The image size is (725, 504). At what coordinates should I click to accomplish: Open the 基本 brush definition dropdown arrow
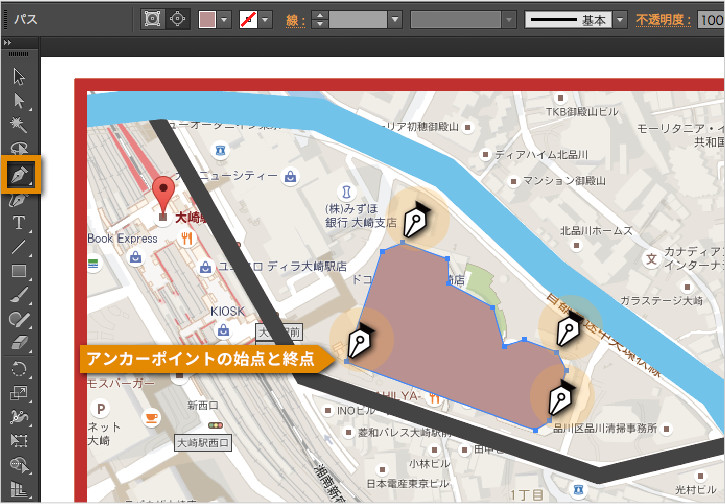tap(620, 20)
